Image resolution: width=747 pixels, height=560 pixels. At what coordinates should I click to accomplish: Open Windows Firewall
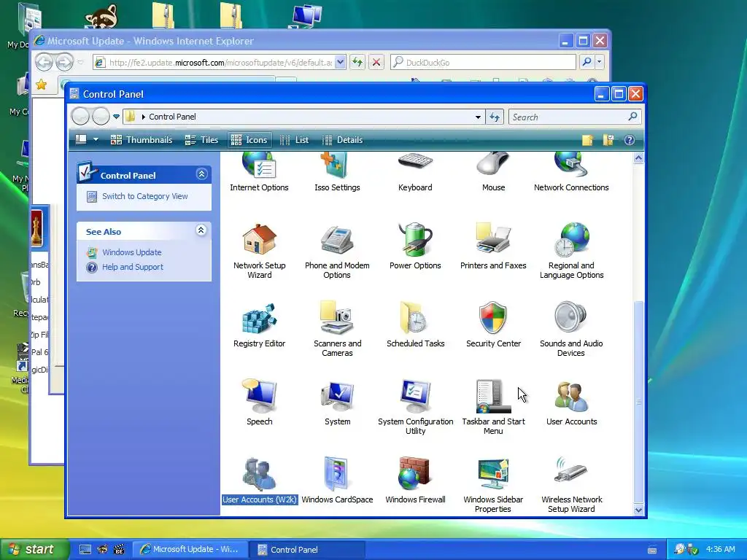click(x=415, y=481)
